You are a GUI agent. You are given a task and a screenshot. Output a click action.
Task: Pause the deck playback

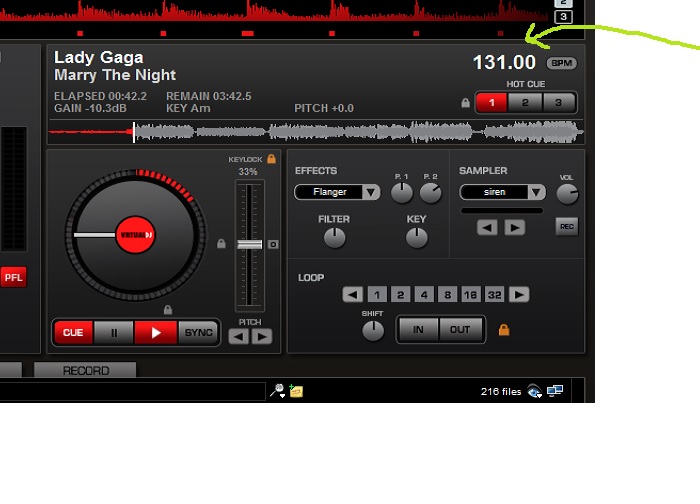click(114, 333)
